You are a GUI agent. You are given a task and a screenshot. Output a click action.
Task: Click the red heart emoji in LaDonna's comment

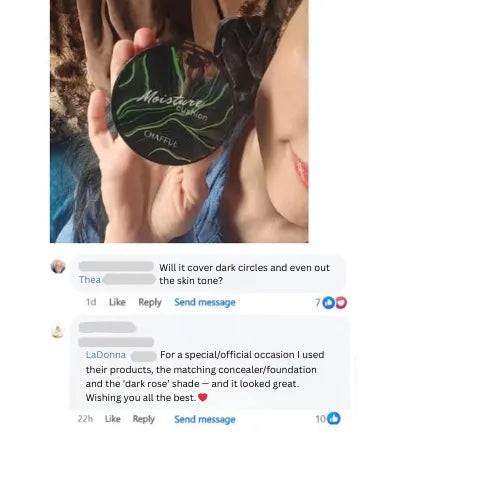coord(203,397)
